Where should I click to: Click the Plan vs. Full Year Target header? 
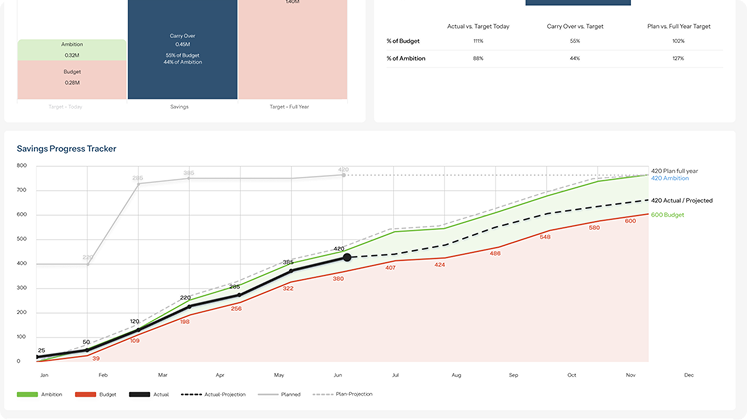coord(678,26)
